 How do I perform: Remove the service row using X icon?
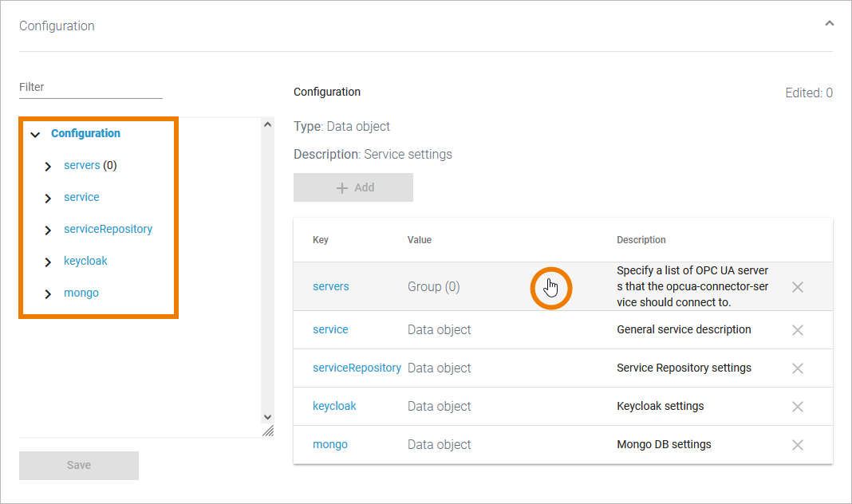pos(797,330)
